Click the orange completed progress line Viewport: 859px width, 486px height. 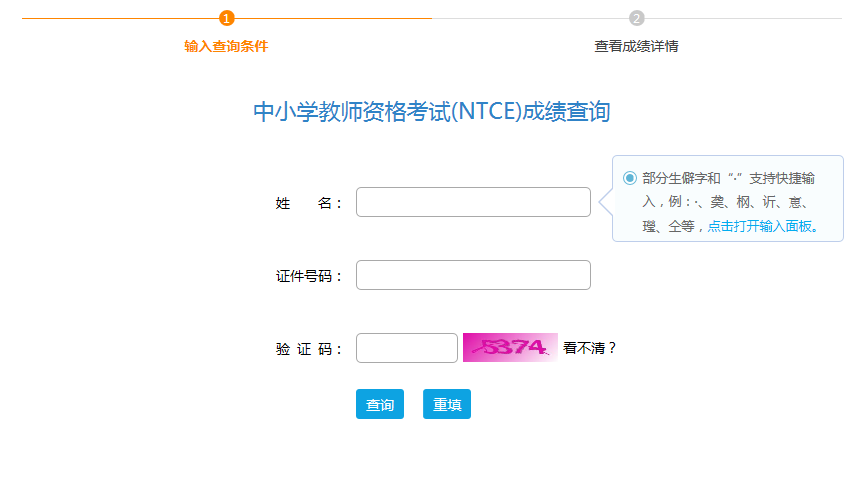pyautogui.click(x=121, y=18)
